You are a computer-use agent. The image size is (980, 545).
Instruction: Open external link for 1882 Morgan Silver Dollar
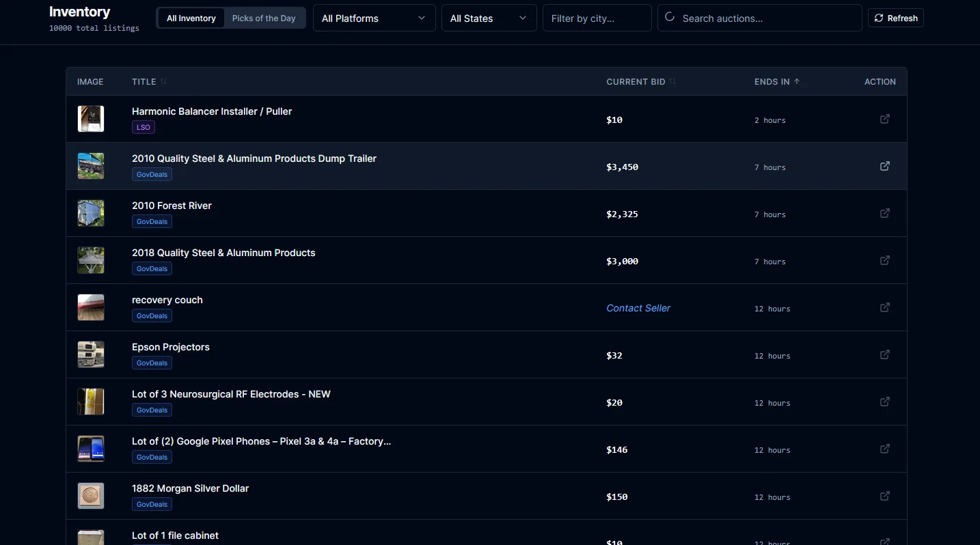[884, 496]
